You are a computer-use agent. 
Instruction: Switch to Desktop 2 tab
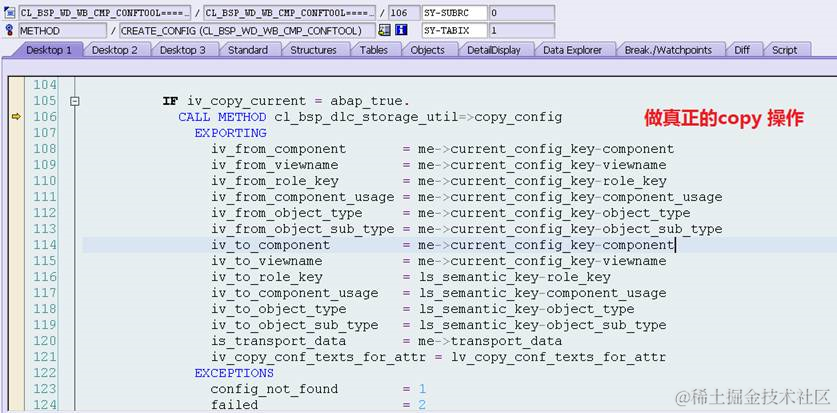pyautogui.click(x=114, y=50)
